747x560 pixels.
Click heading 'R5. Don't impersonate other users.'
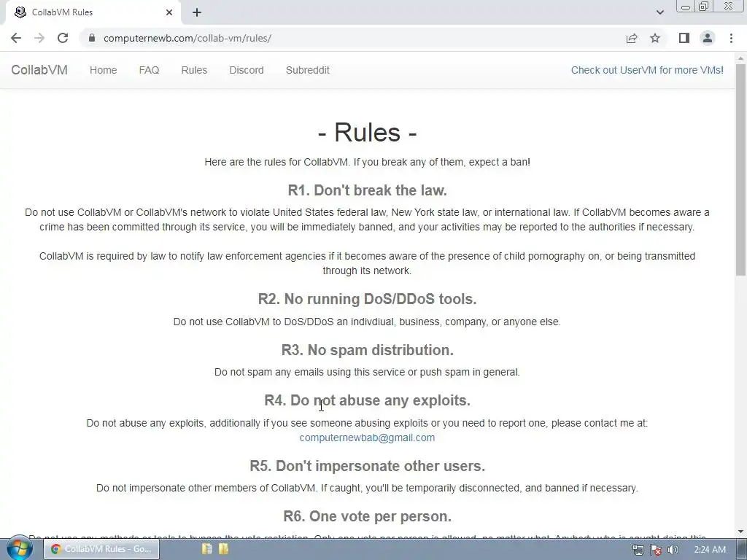pos(367,466)
